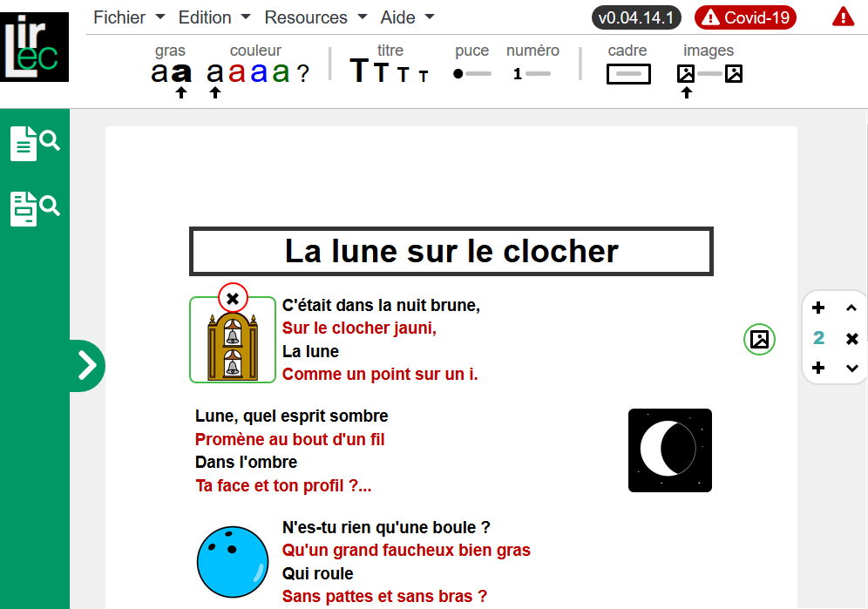The height and width of the screenshot is (609, 868).
Task: Choose the black text color
Action: coord(214,72)
